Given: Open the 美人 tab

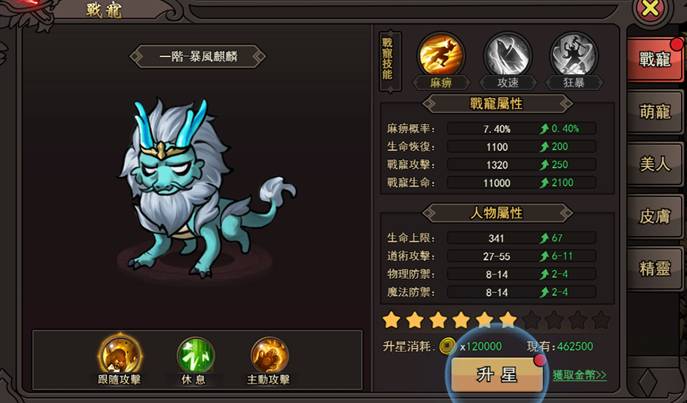Looking at the screenshot, I should [x=655, y=164].
